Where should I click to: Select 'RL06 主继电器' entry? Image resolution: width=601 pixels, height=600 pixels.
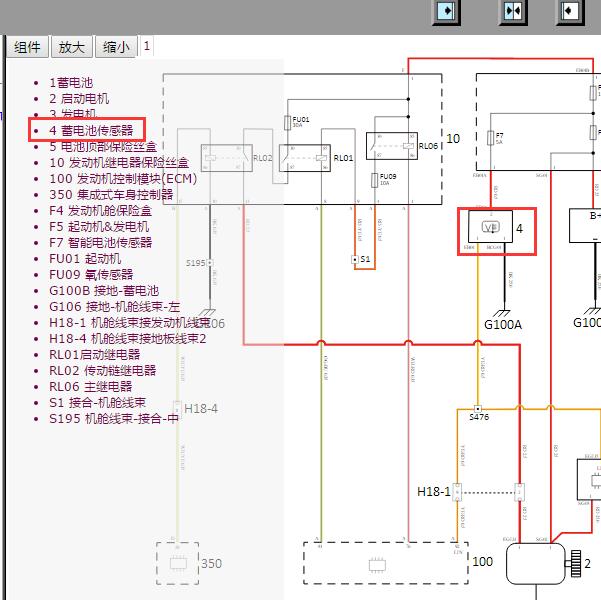(90, 387)
